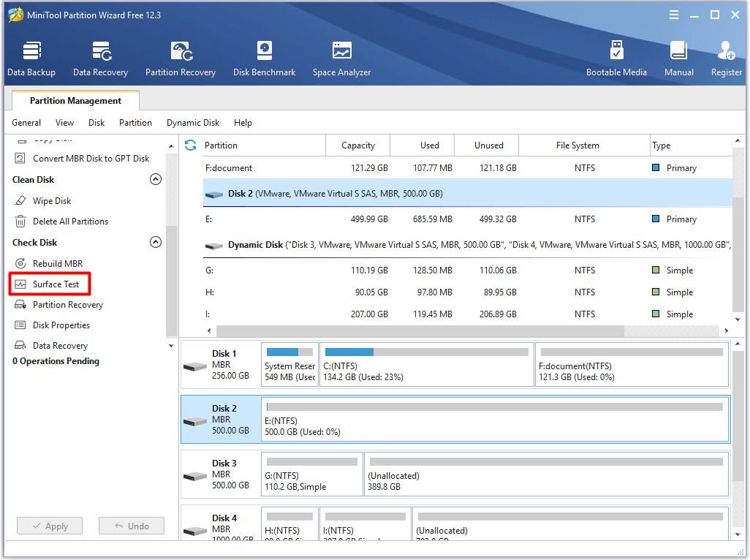Collapse the Check Disk section
The height and width of the screenshot is (560, 750).
[156, 242]
